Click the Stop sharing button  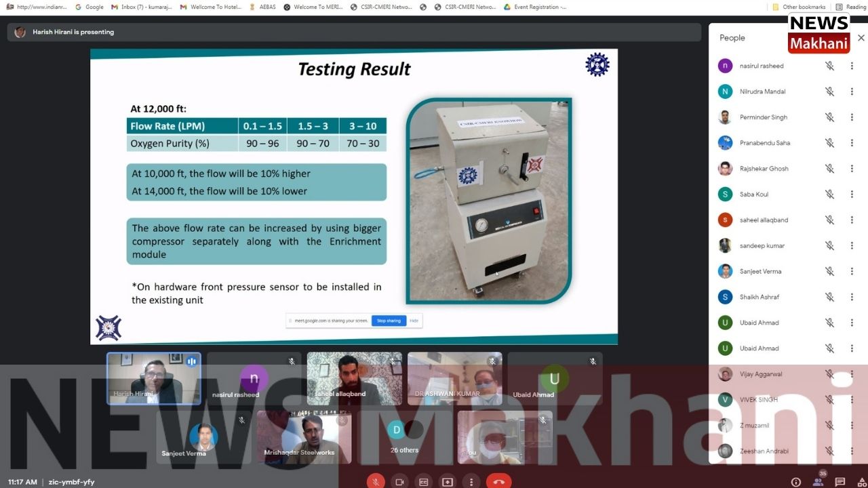389,321
